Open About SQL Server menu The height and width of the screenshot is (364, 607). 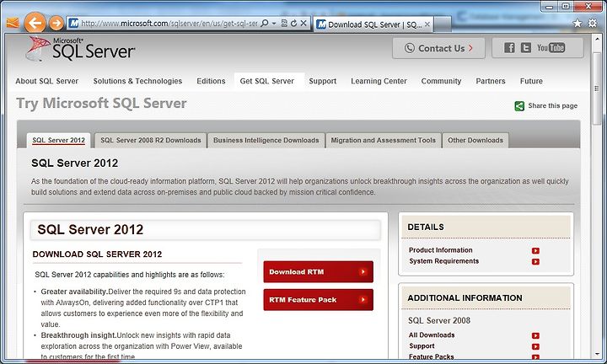click(47, 81)
